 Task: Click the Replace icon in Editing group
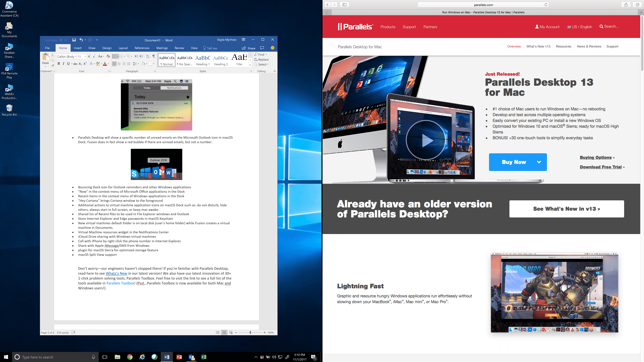(x=262, y=60)
